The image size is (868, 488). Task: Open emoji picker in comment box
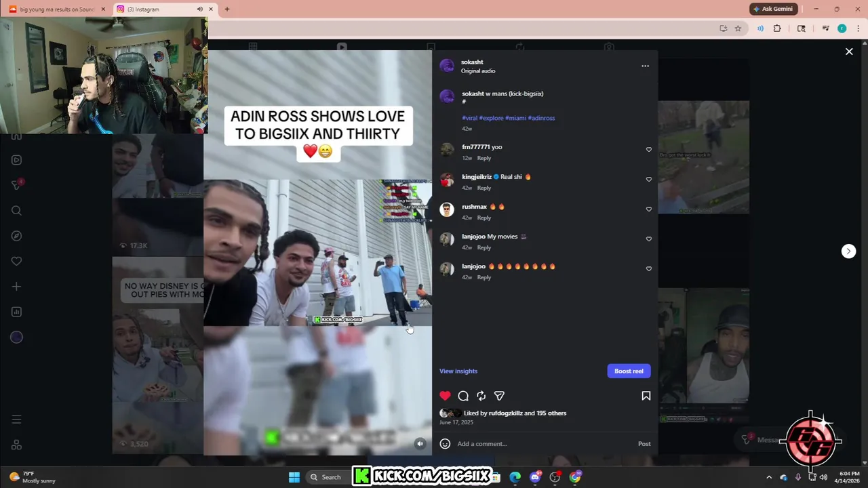point(445,444)
